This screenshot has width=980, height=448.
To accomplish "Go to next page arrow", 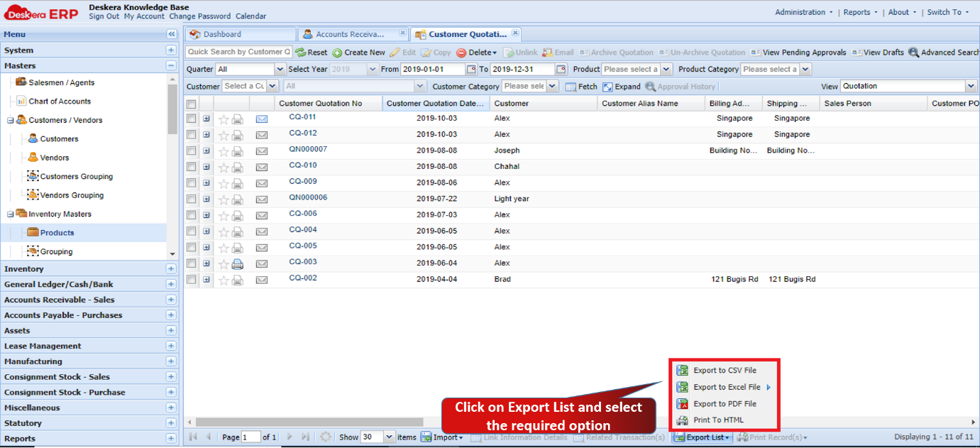I will click(x=290, y=437).
